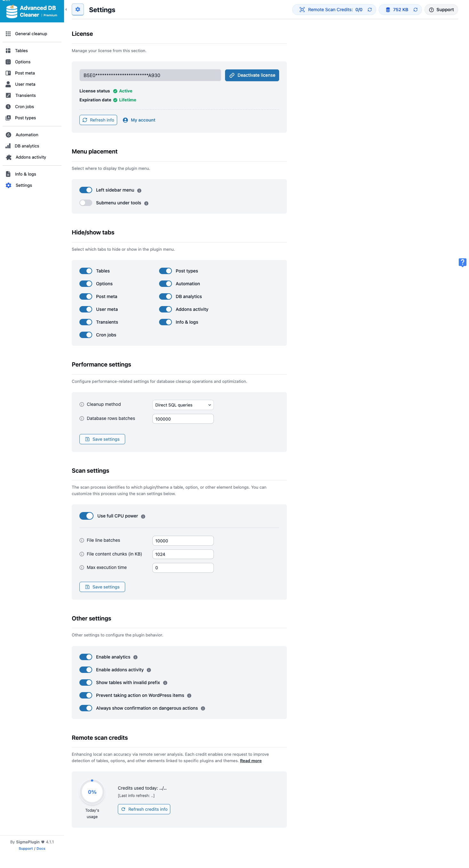
Task: Toggle the DB analytics tab visibility switch
Action: click(x=166, y=296)
